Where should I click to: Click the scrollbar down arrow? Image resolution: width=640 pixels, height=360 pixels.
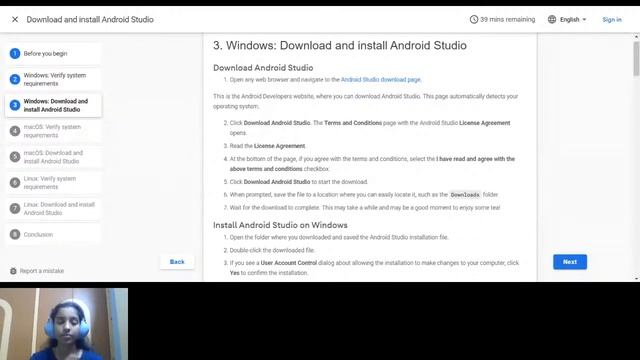(x=636, y=278)
